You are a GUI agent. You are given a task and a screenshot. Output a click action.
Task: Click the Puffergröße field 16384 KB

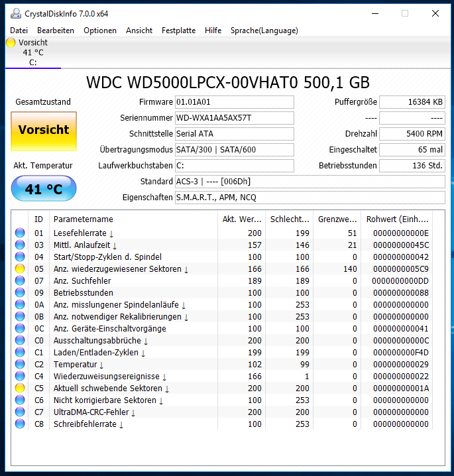[x=412, y=102]
